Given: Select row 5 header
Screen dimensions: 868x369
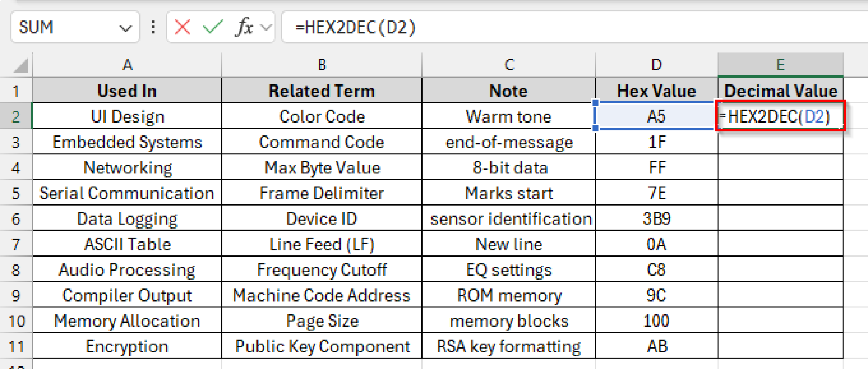Looking at the screenshot, I should tap(16, 193).
